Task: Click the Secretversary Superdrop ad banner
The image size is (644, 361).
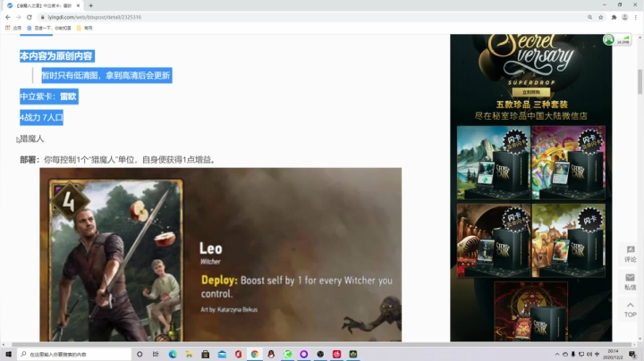Action: (x=531, y=78)
